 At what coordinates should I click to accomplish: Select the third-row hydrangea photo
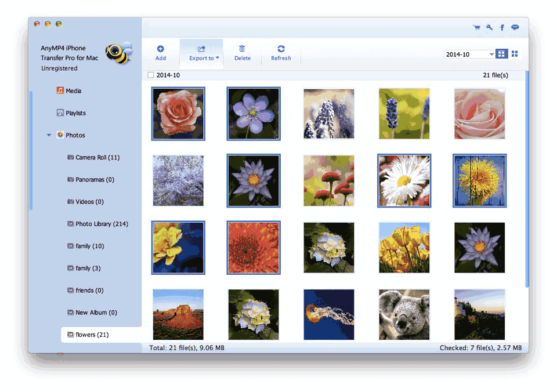click(x=329, y=248)
